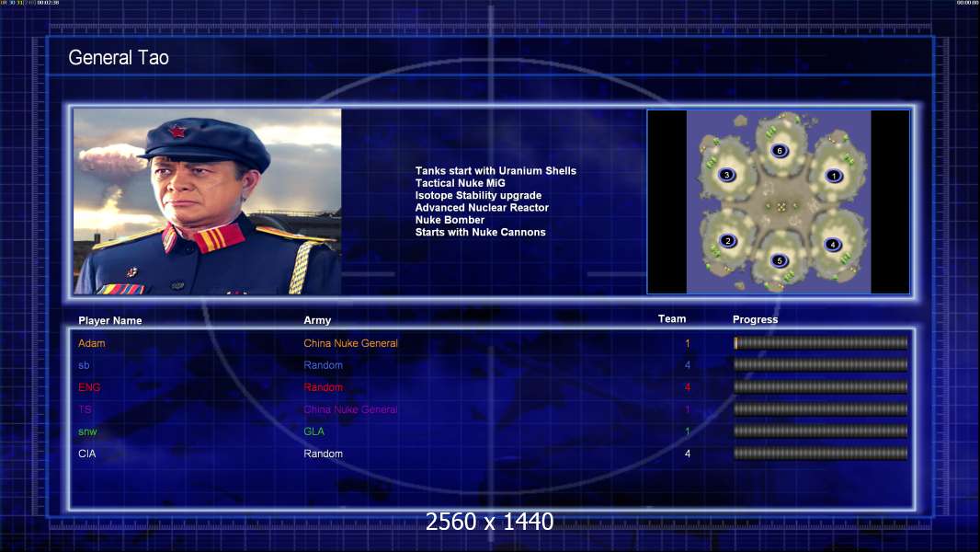This screenshot has width=980, height=552.
Task: Click the center supply area on minimap
Action: [x=781, y=206]
